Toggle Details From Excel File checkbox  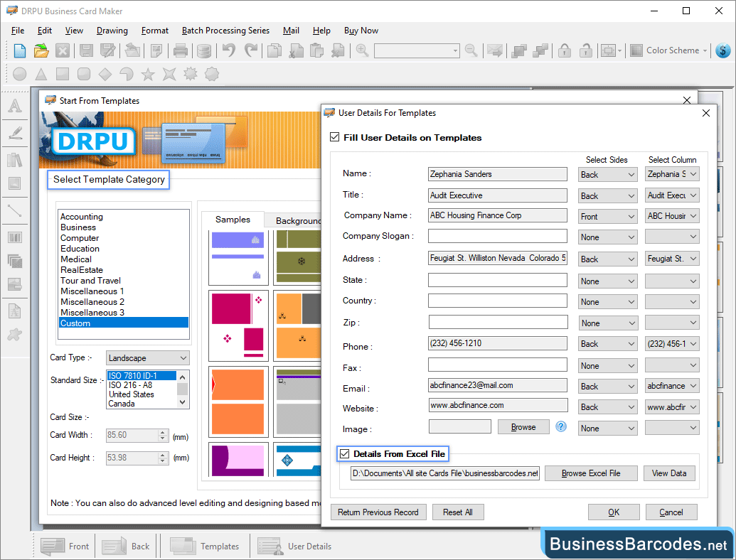(344, 453)
